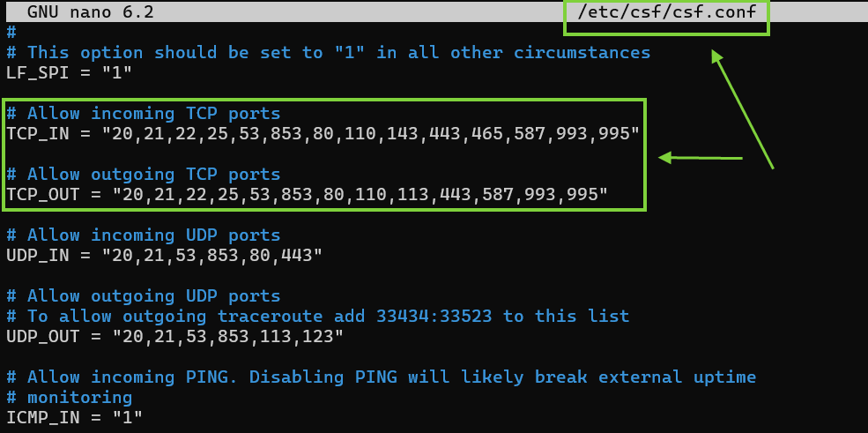Click the UDP_OUT port list line
Screen dimensions: 868x433
coord(175,336)
